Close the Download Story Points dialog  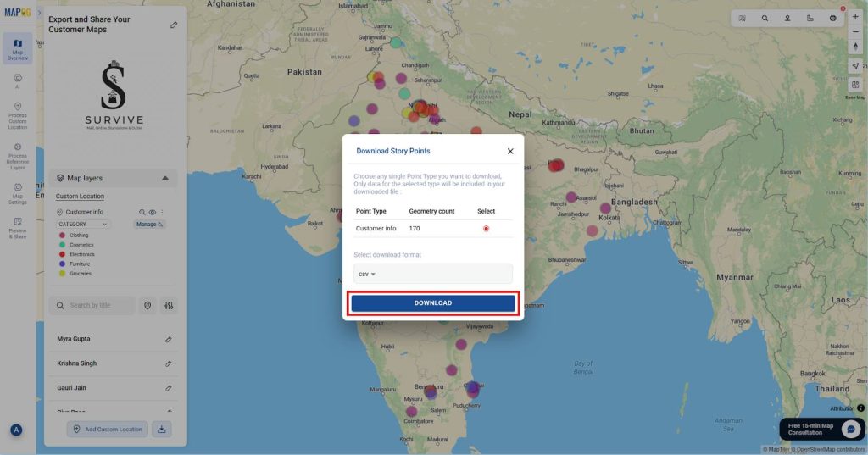pos(510,151)
